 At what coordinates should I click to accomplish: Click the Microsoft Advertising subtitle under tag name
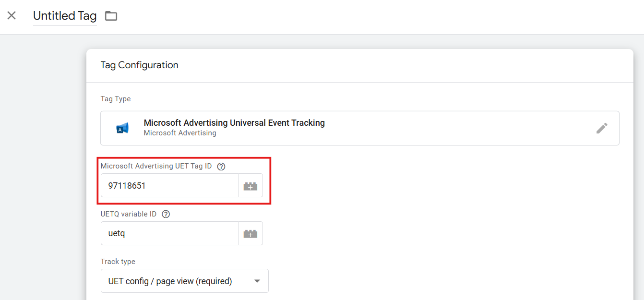click(180, 133)
